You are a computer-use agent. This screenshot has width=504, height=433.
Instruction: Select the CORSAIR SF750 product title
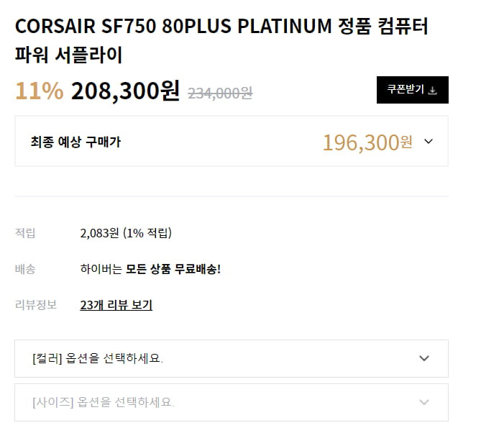click(221, 40)
